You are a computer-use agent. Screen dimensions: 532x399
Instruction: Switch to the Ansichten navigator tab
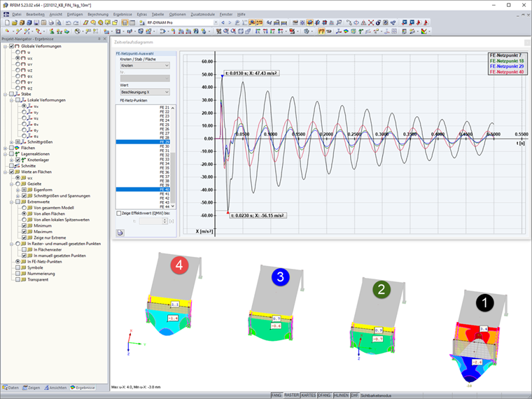click(55, 388)
